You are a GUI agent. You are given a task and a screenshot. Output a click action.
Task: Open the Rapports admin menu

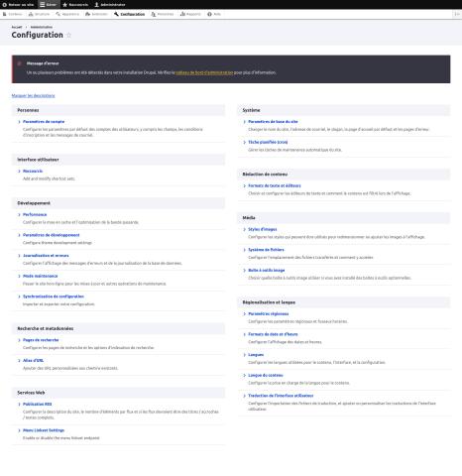190,14
